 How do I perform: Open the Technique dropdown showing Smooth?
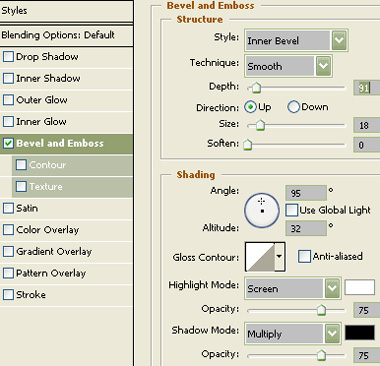[288, 66]
